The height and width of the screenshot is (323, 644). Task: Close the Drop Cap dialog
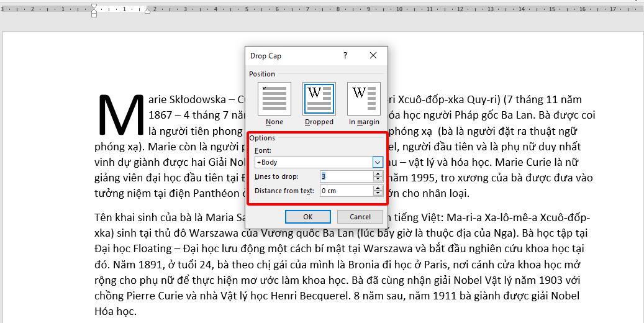pos(373,55)
